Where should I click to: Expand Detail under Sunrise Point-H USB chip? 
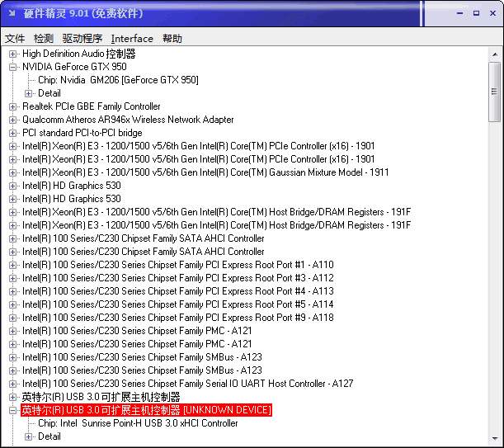pos(28,436)
